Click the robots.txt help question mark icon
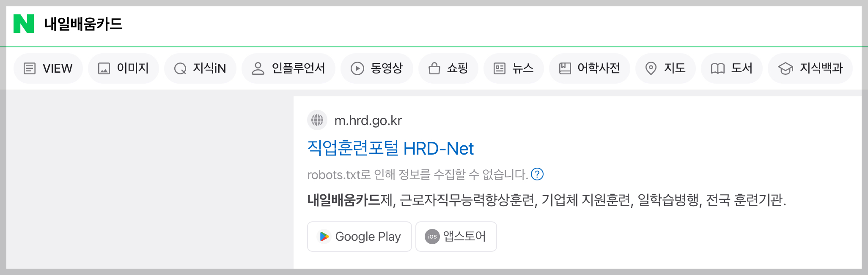The image size is (868, 275). coord(537,174)
